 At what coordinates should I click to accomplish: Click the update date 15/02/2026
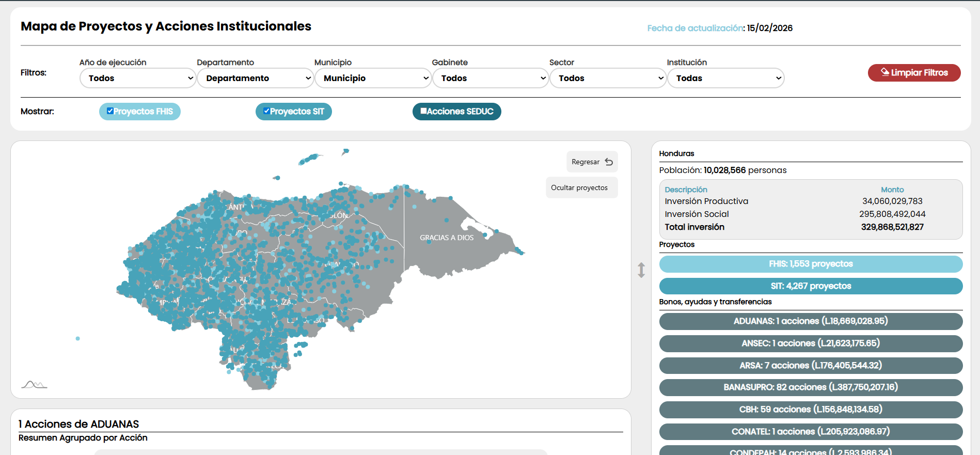(x=770, y=28)
